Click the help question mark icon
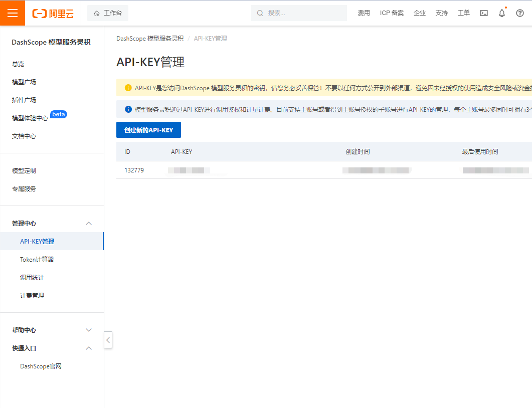 pyautogui.click(x=520, y=13)
